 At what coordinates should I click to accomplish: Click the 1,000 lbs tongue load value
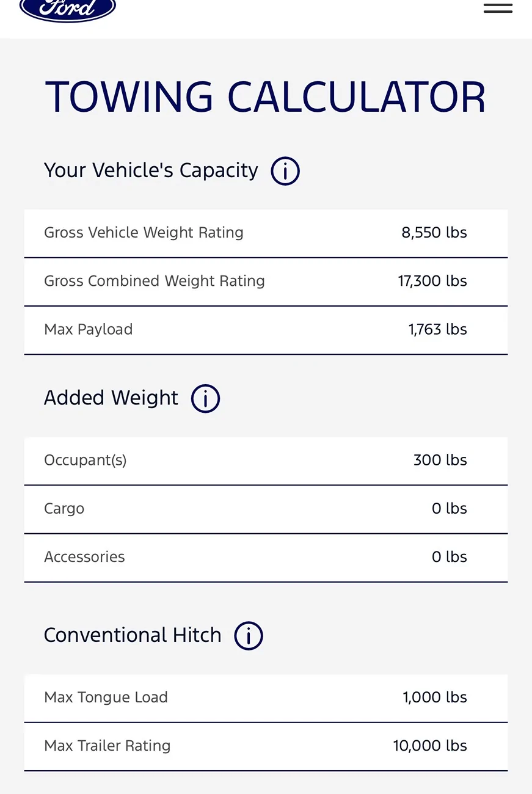click(434, 697)
